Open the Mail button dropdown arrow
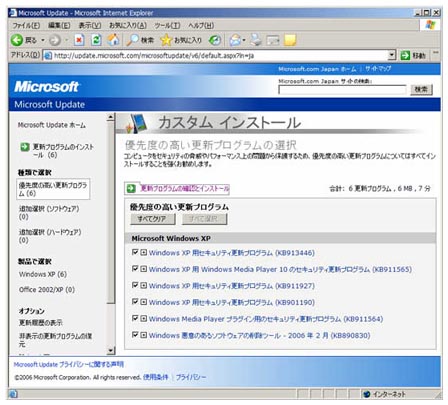Screen dimensions: 448x405 point(244,40)
